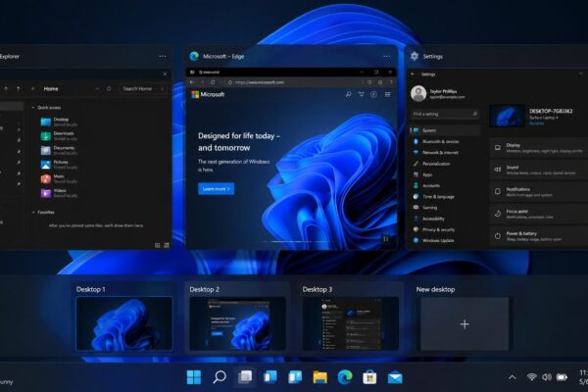Click the Explorer refresh icon
This screenshot has width=588, height=392.
[109, 89]
